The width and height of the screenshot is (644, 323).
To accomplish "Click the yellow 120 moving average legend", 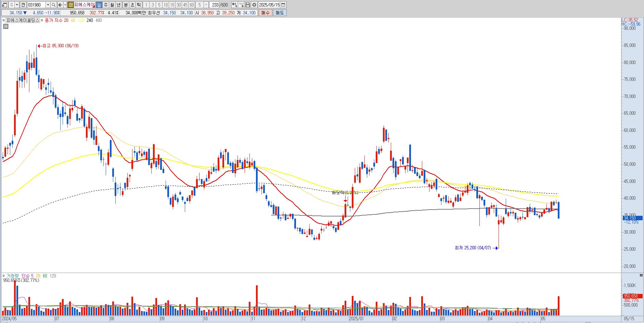I will pyautogui.click(x=81, y=21).
